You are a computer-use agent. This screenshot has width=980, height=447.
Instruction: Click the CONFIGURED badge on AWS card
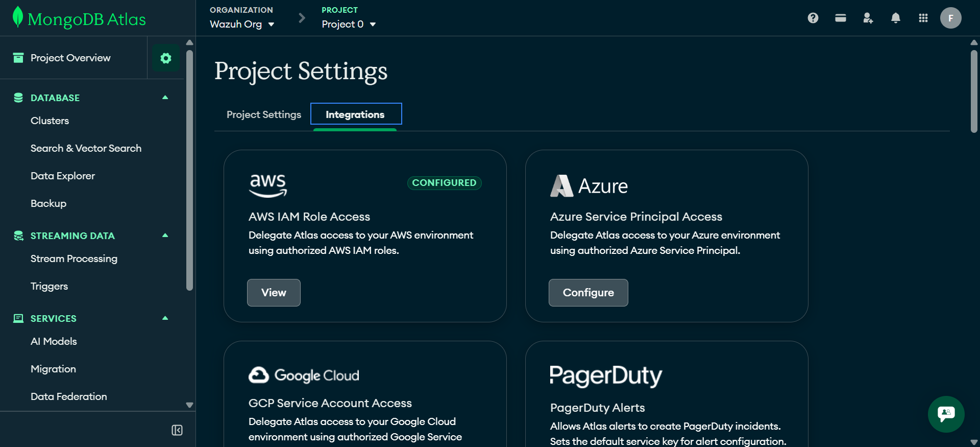point(444,183)
